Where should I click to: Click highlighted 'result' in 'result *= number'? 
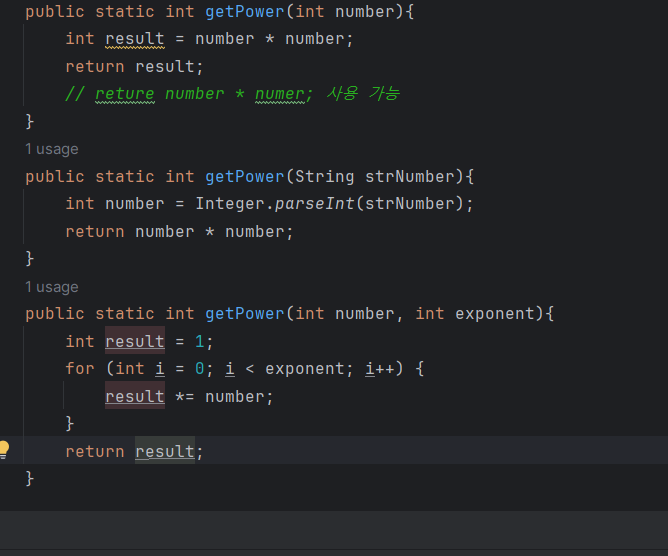point(135,396)
